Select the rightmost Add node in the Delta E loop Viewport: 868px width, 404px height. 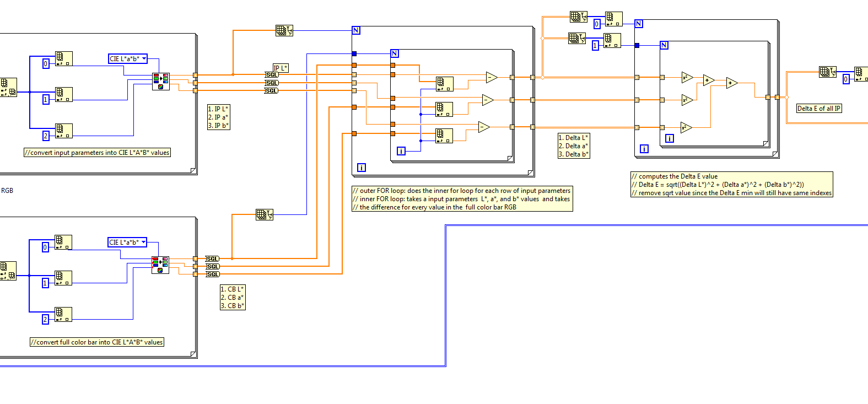[x=732, y=83]
